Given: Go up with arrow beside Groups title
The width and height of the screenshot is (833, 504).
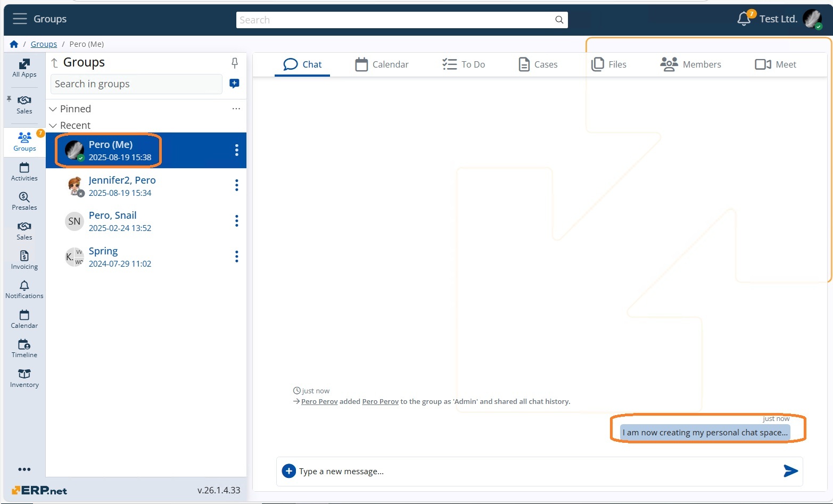Looking at the screenshot, I should [x=54, y=63].
